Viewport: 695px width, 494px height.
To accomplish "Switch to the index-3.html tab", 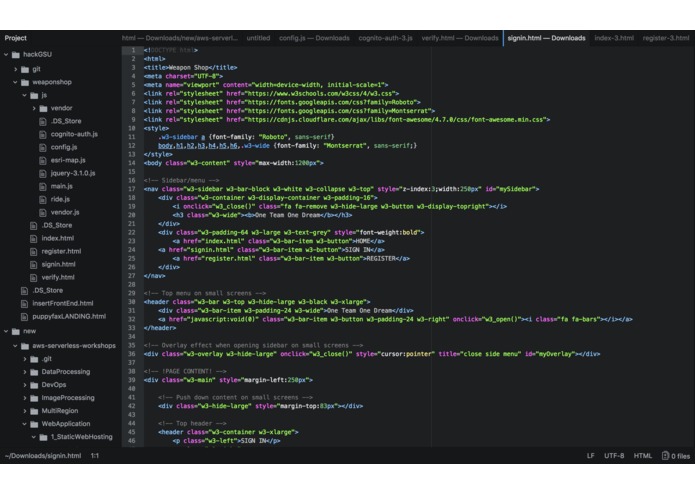I will 614,38.
